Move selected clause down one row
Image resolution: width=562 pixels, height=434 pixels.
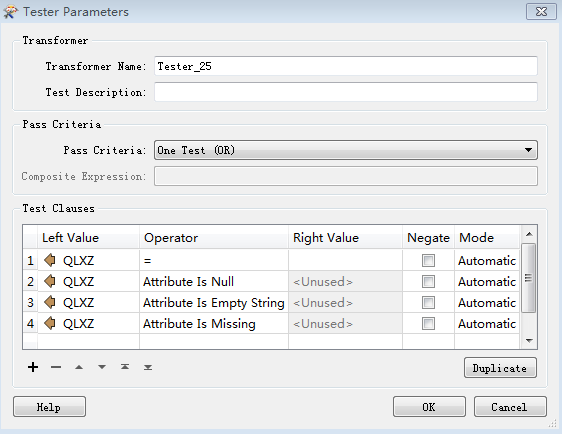click(102, 367)
